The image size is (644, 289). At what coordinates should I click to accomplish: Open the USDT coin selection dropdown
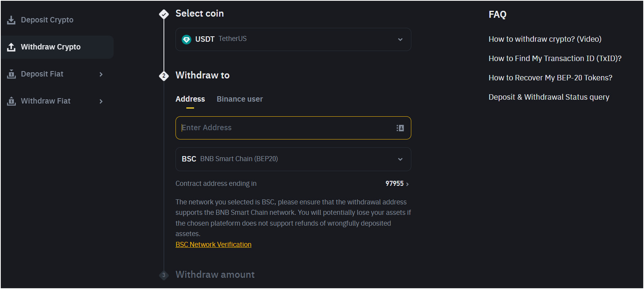click(x=400, y=39)
